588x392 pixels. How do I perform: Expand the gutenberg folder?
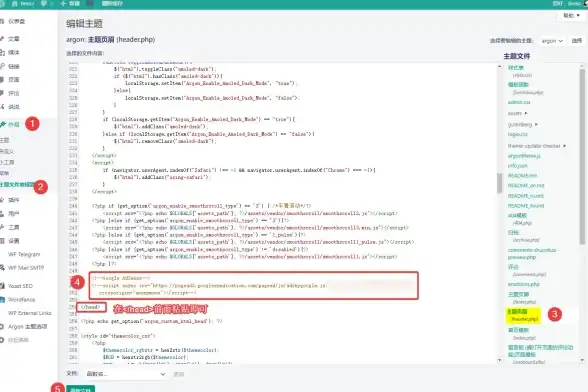[523, 124]
